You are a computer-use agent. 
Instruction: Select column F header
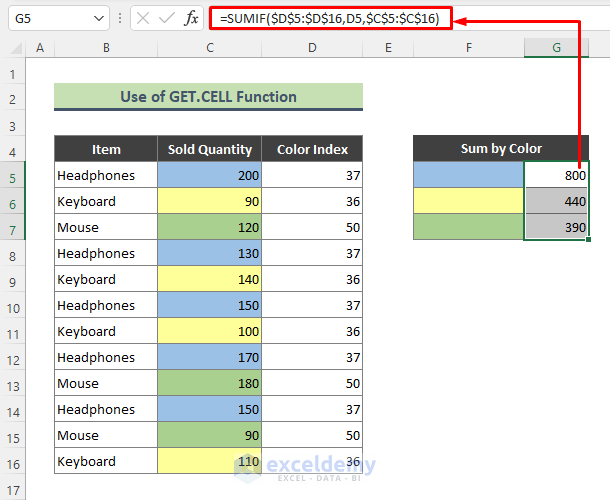[469, 48]
